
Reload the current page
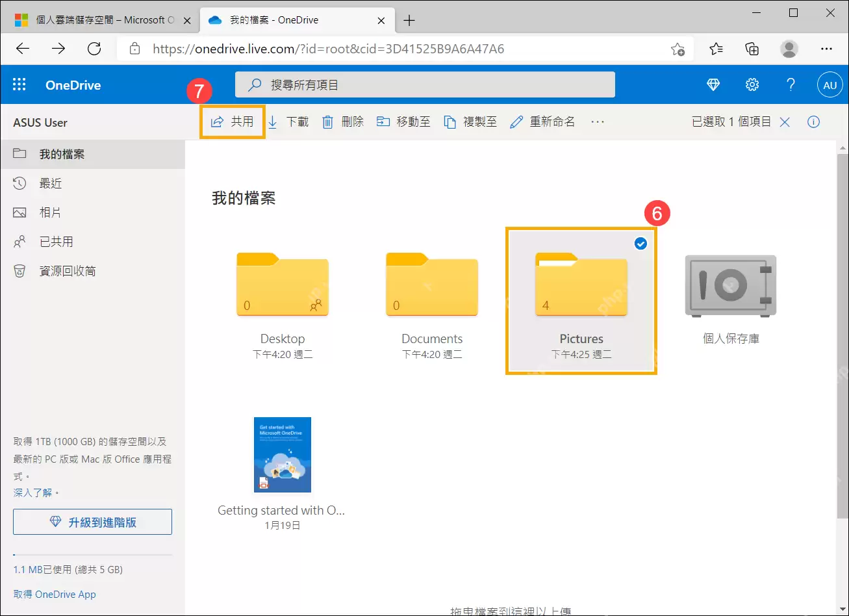pyautogui.click(x=94, y=49)
